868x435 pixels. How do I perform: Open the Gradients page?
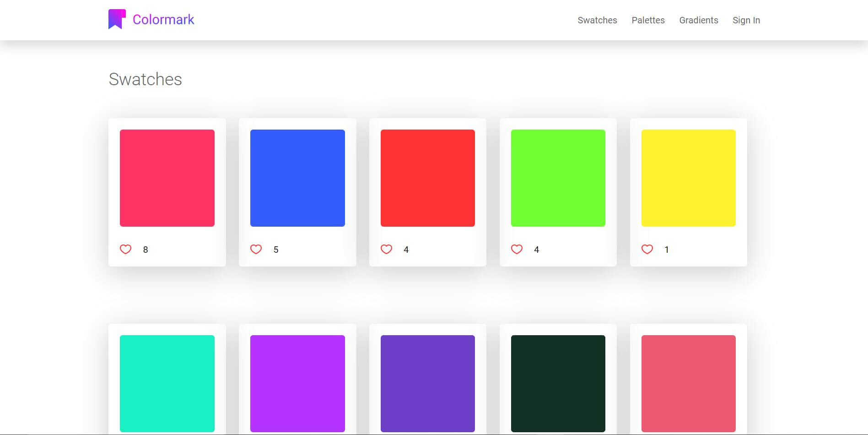[x=699, y=20]
